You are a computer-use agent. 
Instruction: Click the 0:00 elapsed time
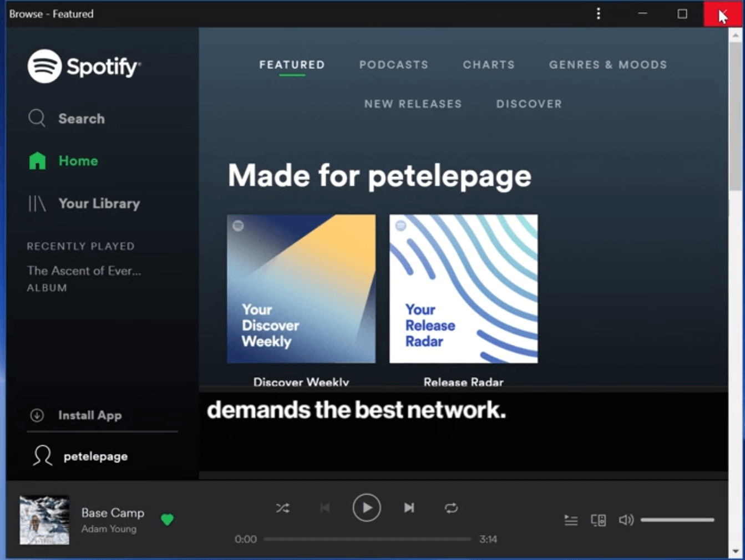pos(246,539)
